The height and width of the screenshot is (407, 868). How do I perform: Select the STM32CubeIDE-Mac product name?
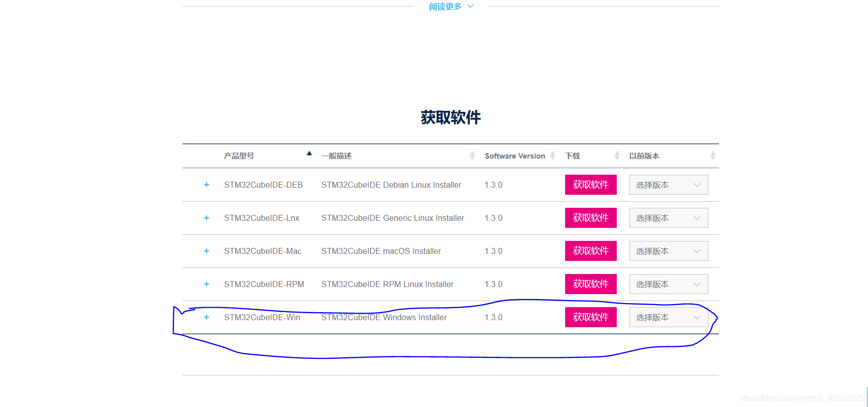coord(263,251)
